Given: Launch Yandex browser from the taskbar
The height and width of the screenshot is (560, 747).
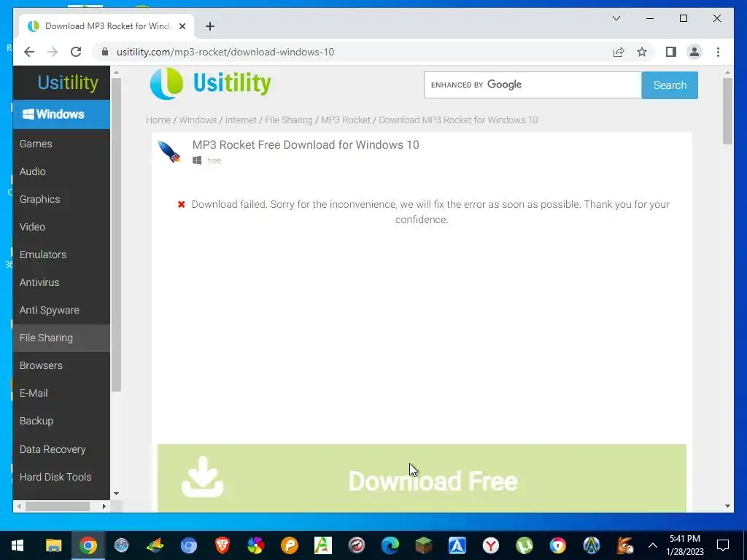Looking at the screenshot, I should tap(491, 545).
